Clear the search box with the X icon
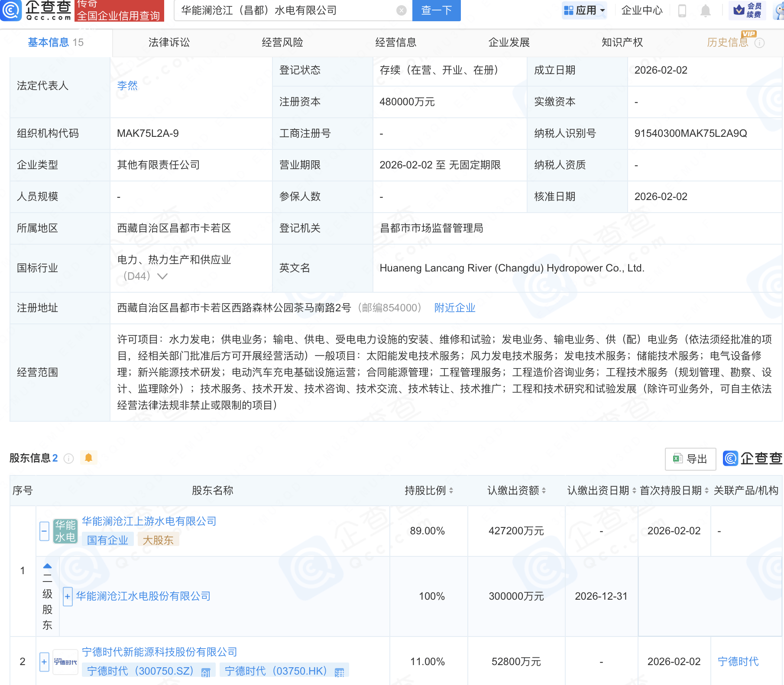Screen dimensions: 784x685 point(402,10)
